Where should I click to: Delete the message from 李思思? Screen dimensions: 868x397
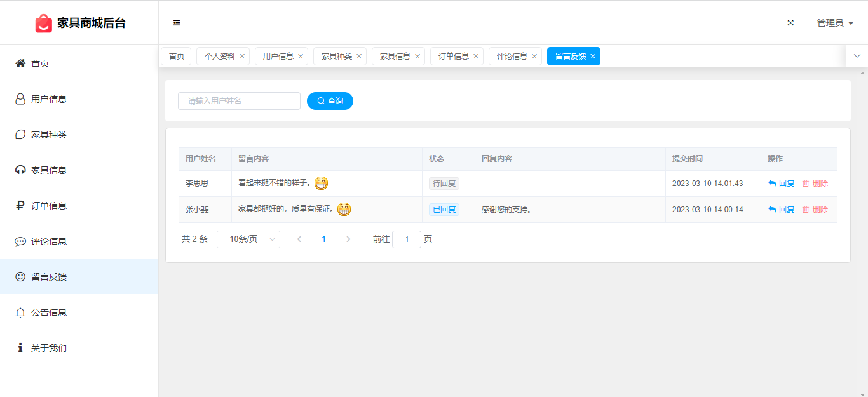tap(815, 184)
